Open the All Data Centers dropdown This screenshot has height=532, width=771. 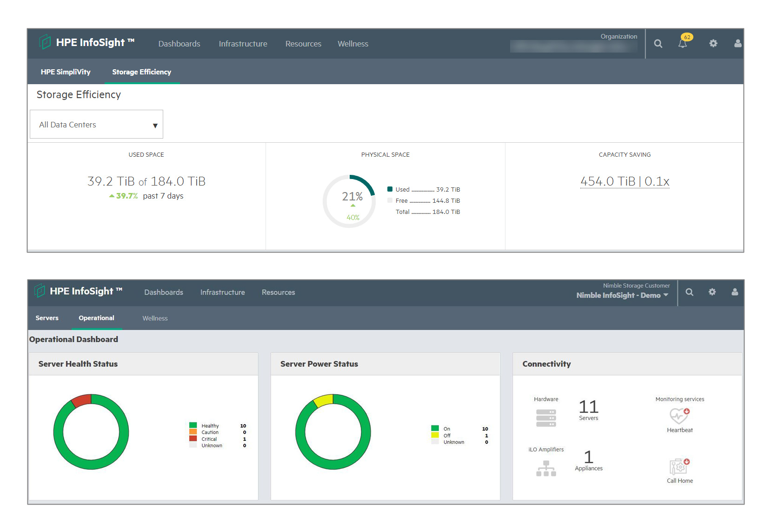[96, 124]
